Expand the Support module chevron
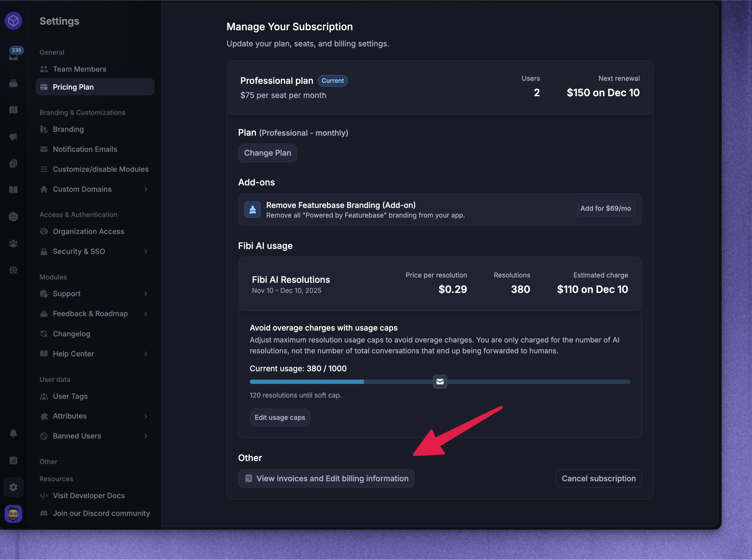752x560 pixels. [x=146, y=294]
